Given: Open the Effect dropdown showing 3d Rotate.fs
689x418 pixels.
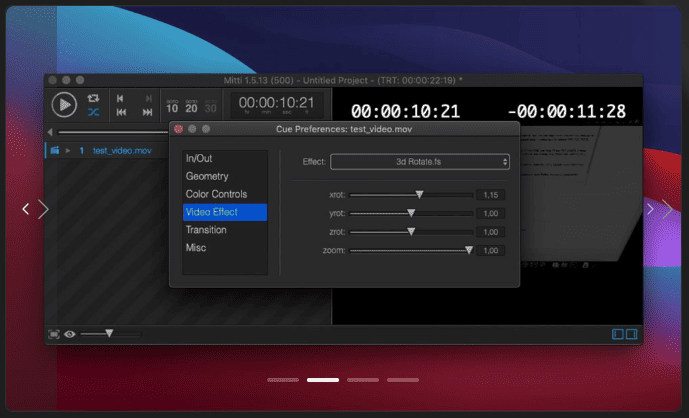Looking at the screenshot, I should 420,162.
